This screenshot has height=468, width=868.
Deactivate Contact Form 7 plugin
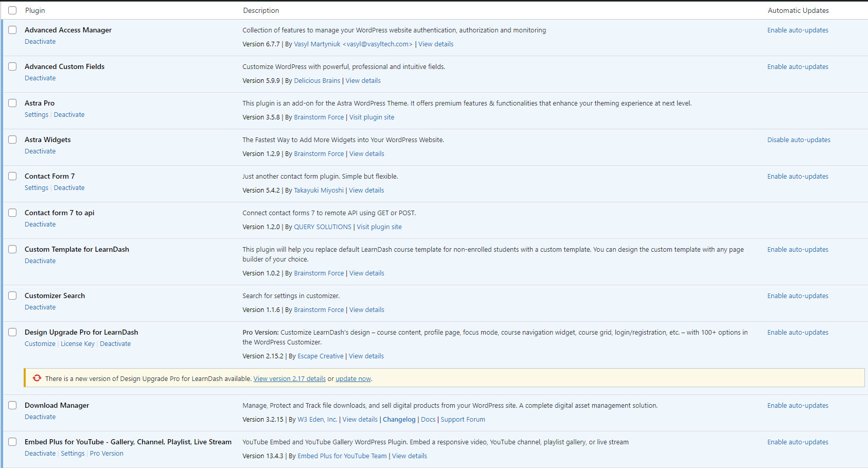(69, 188)
